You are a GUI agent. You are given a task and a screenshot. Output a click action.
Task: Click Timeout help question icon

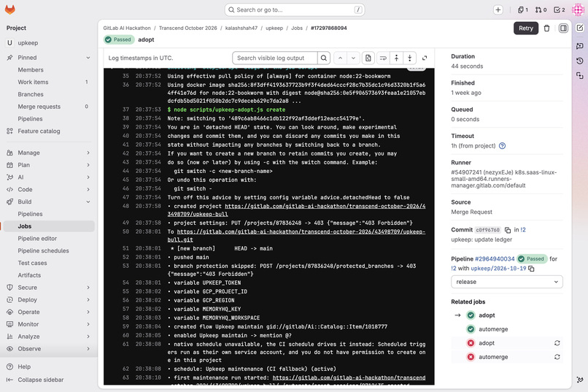tap(502, 146)
